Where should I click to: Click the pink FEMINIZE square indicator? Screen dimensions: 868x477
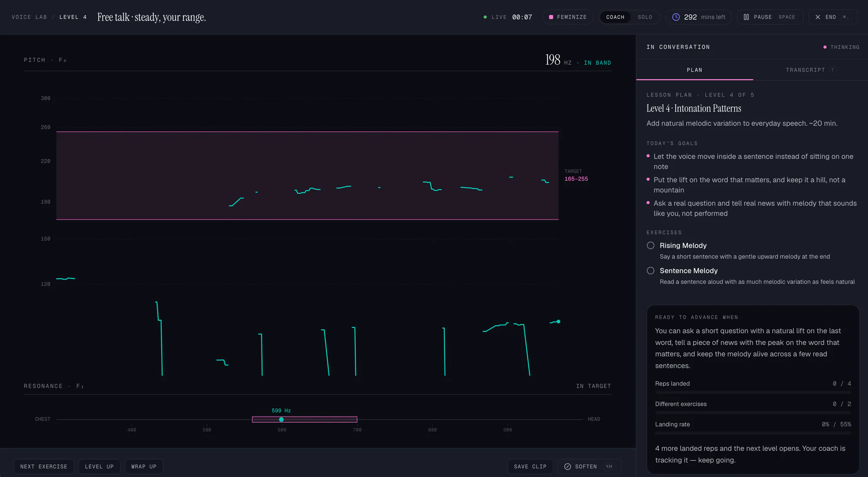tap(551, 17)
